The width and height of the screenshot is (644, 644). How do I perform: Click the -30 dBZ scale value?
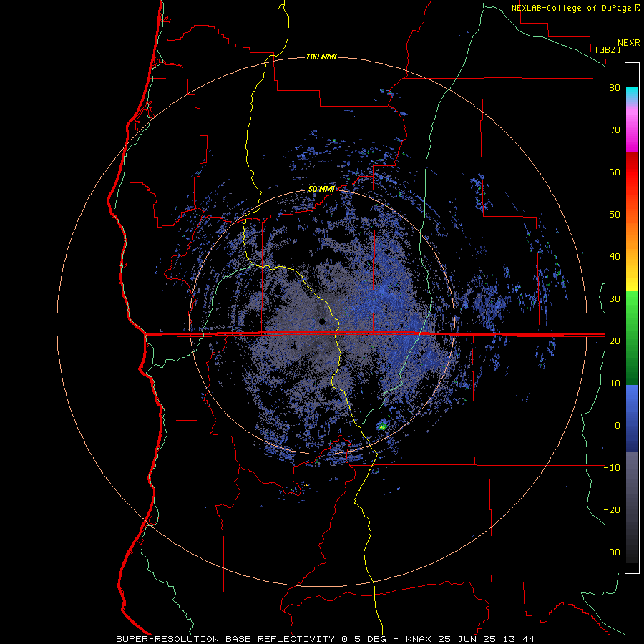pyautogui.click(x=612, y=552)
